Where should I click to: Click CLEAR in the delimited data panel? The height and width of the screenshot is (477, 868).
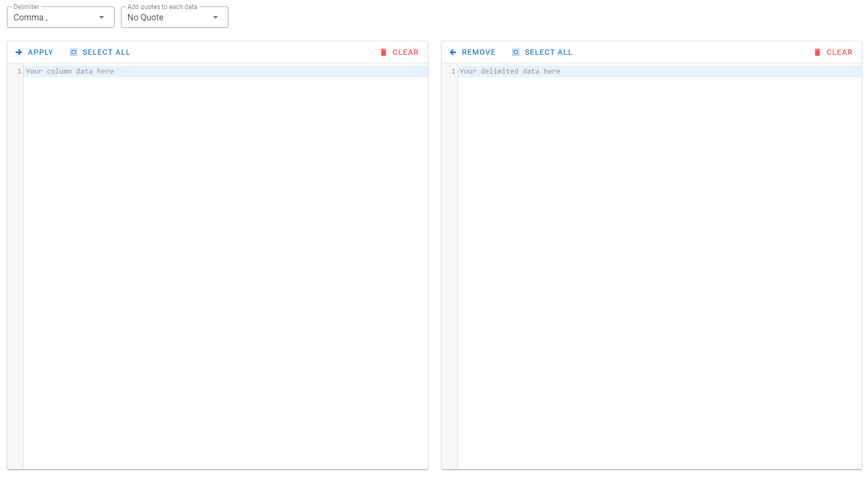pyautogui.click(x=833, y=52)
